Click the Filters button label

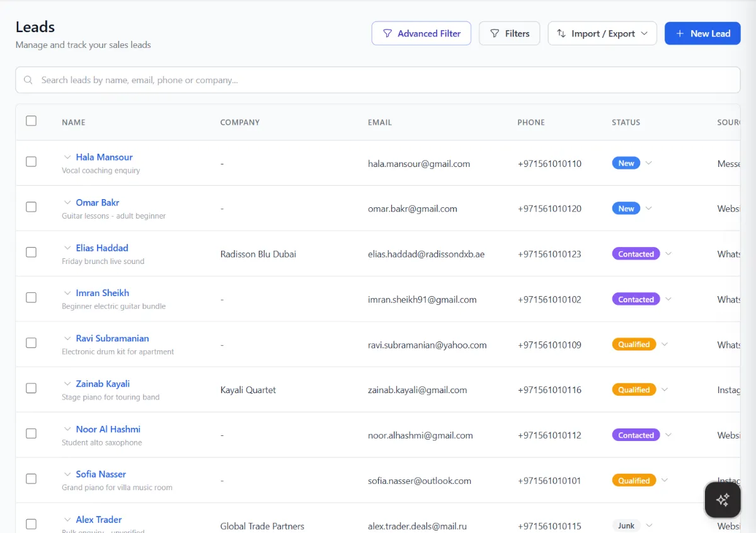(x=517, y=33)
